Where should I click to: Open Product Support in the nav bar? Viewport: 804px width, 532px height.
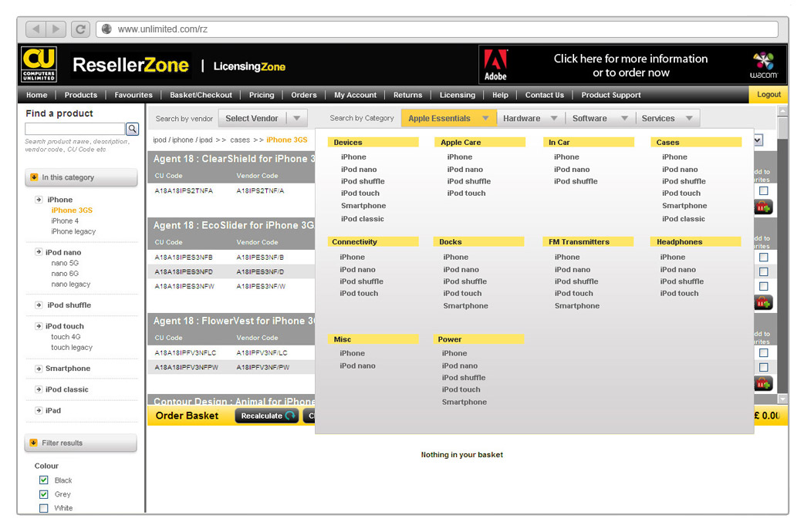tap(610, 95)
